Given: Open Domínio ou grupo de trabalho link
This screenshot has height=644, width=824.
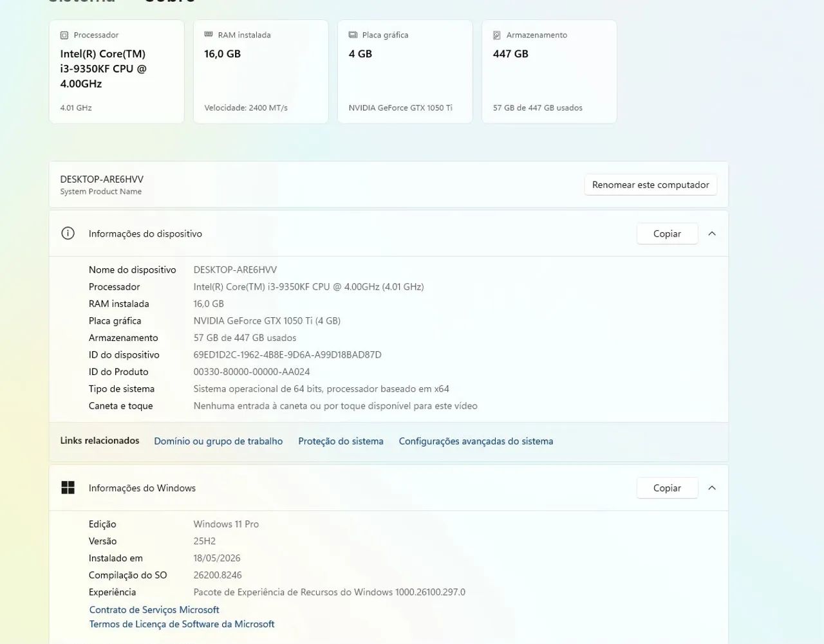Looking at the screenshot, I should click(218, 441).
